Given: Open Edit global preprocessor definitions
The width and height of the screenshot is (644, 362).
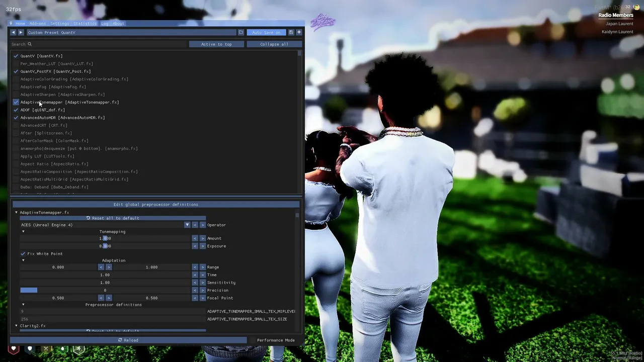Looking at the screenshot, I should click(156, 205).
